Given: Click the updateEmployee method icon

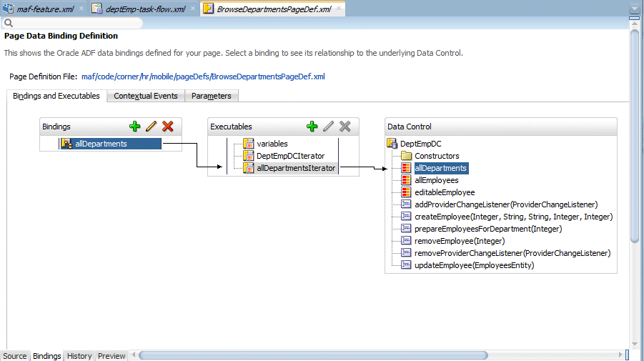Looking at the screenshot, I should click(x=406, y=265).
